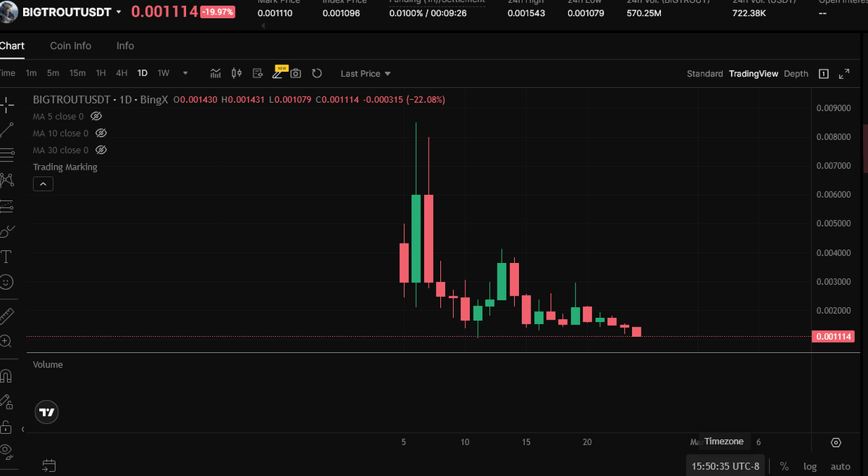
Task: Show the MA 5 indicator
Action: (x=96, y=117)
